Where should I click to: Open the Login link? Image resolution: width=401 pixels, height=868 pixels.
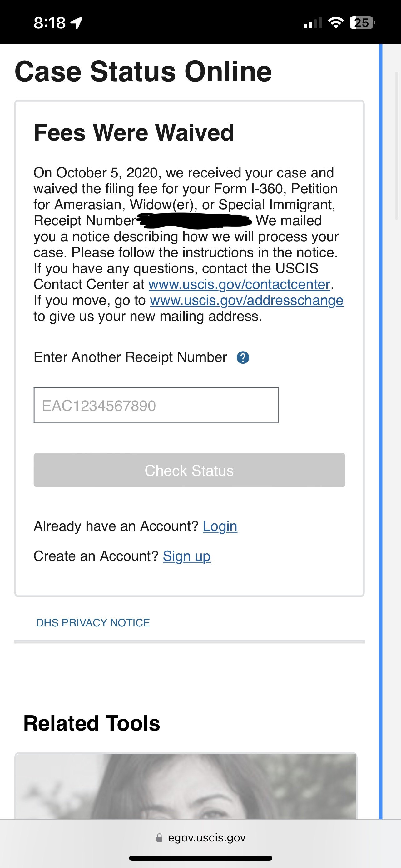pos(220,526)
